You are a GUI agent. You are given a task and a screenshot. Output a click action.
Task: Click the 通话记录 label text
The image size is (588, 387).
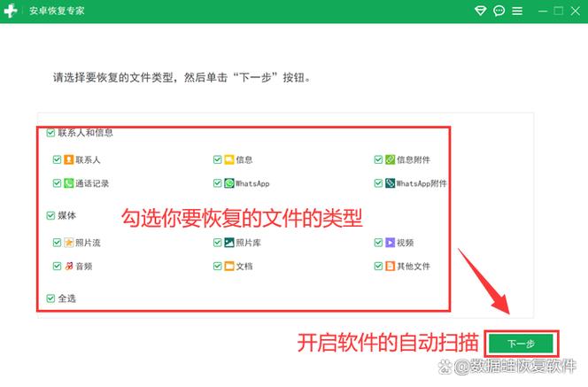point(92,183)
